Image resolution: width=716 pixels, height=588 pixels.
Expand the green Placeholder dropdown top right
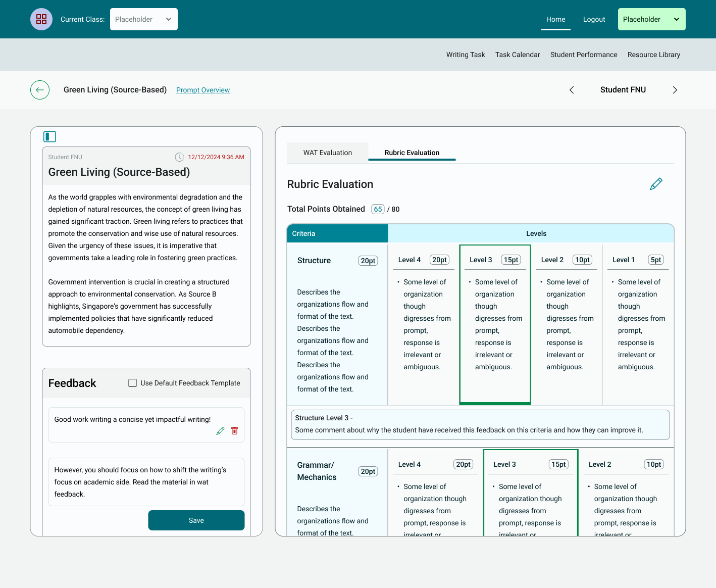(651, 19)
